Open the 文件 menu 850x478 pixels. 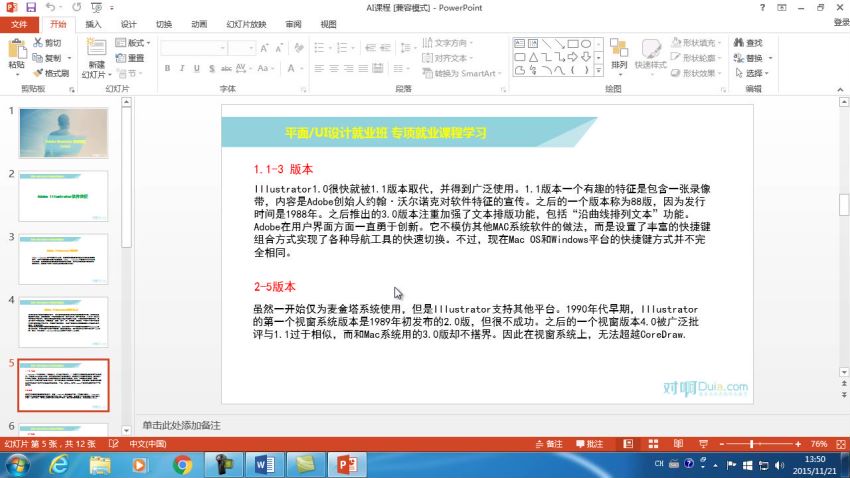[19, 24]
